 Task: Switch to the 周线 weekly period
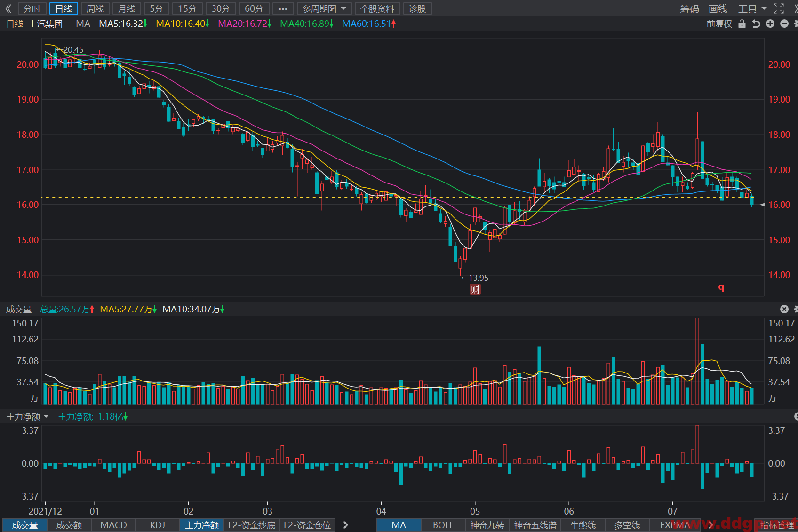coord(95,8)
